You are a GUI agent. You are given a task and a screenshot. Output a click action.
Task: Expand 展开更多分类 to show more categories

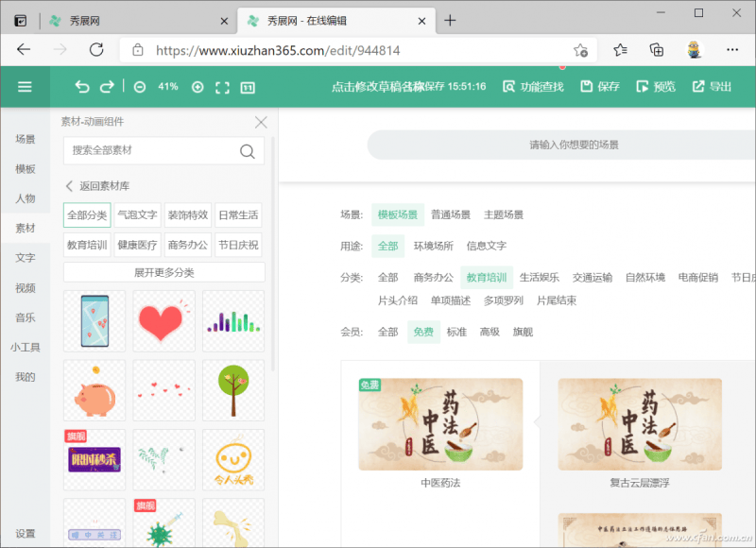(x=163, y=272)
